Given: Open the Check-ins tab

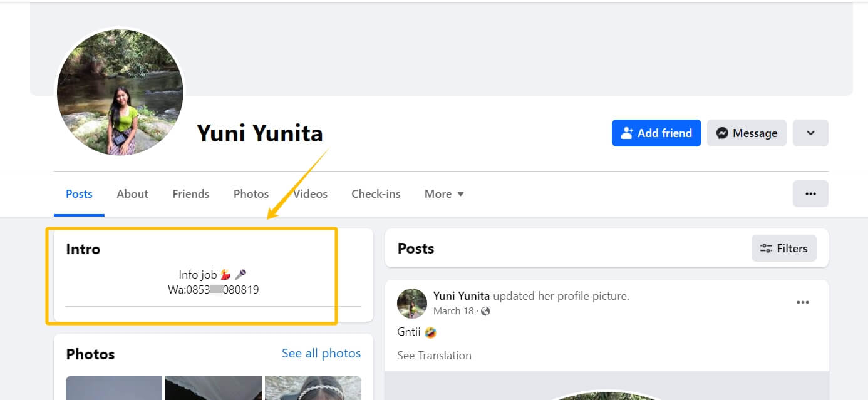Looking at the screenshot, I should coord(376,194).
